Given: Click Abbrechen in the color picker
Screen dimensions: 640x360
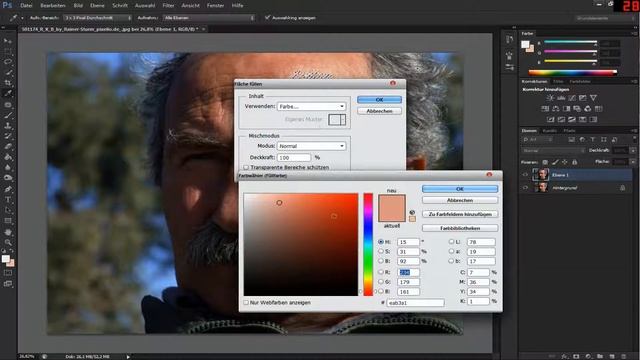Looking at the screenshot, I should 460,200.
